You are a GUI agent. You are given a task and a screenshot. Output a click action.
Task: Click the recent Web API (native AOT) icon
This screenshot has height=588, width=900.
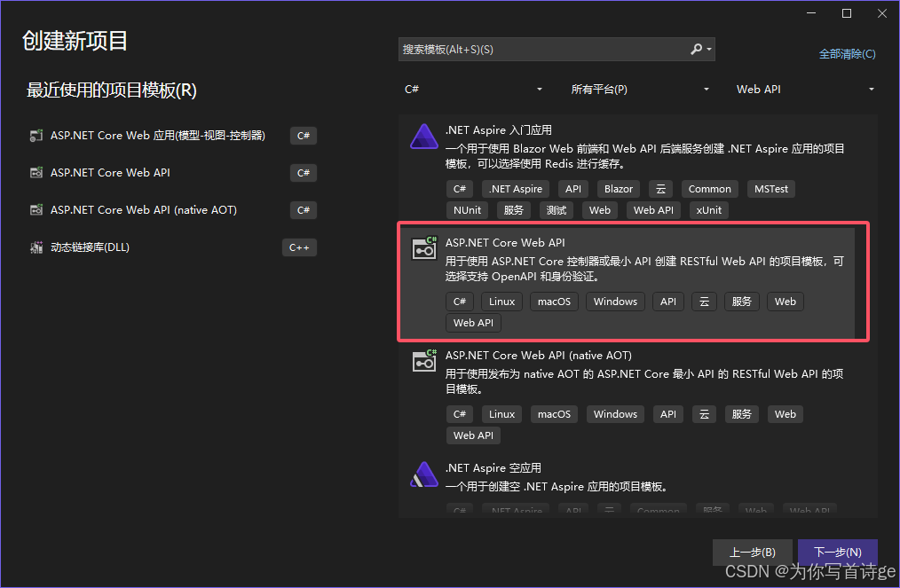pyautogui.click(x=36, y=210)
